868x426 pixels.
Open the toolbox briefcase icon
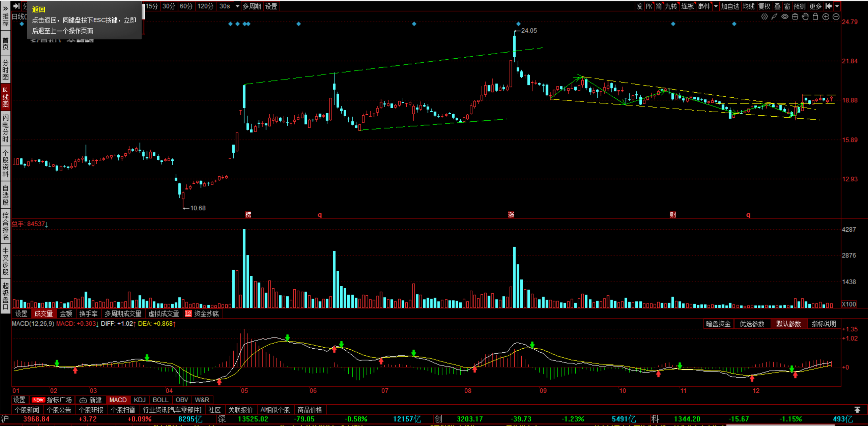coord(795,17)
